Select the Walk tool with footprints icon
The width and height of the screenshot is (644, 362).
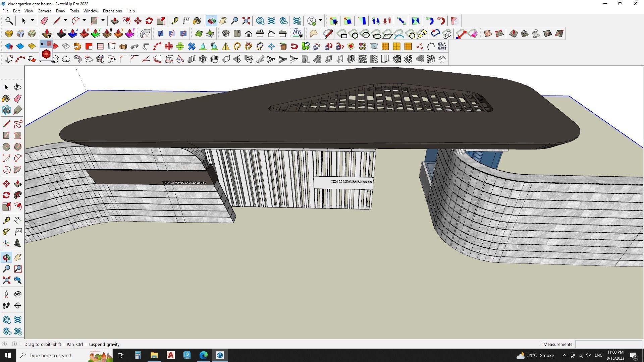click(6, 306)
